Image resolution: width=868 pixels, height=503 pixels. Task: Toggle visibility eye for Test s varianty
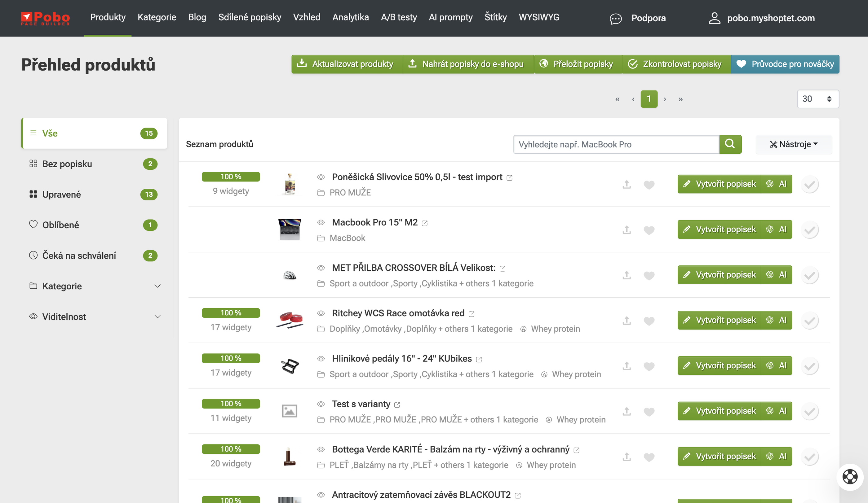pyautogui.click(x=321, y=404)
